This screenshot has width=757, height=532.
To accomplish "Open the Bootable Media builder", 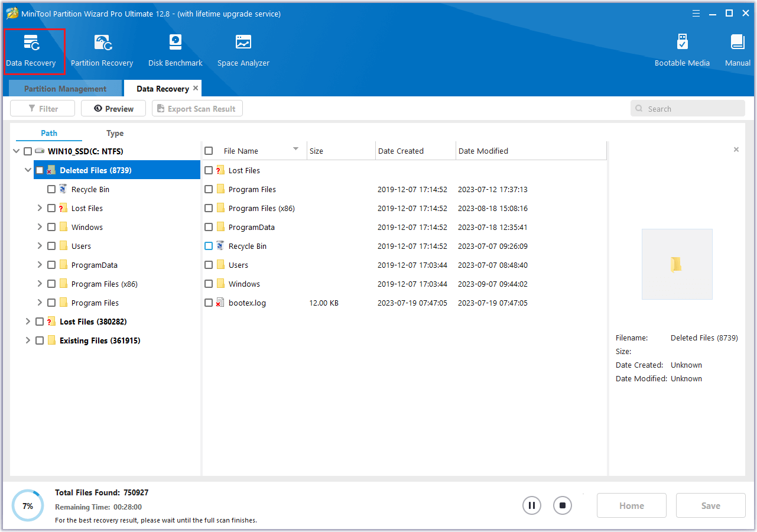I will click(682, 51).
